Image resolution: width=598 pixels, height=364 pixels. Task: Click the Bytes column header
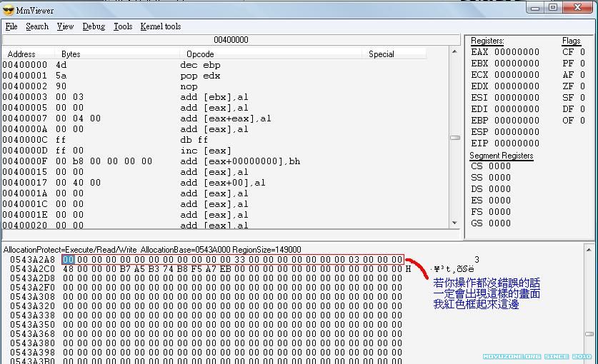pyautogui.click(x=71, y=54)
